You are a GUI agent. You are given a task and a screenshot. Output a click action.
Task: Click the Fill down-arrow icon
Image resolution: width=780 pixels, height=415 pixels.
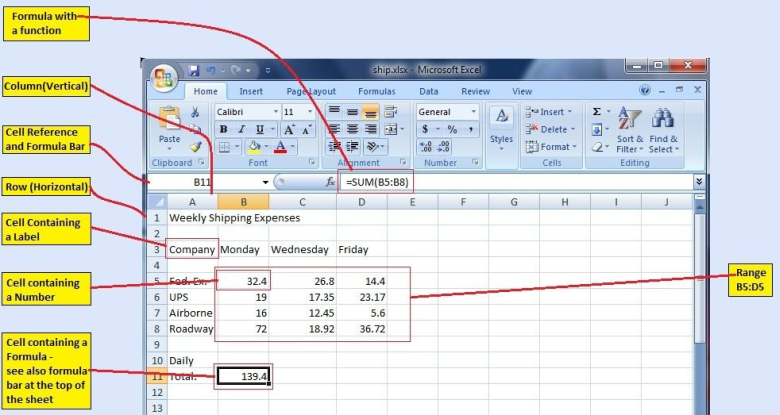pyautogui.click(x=597, y=130)
